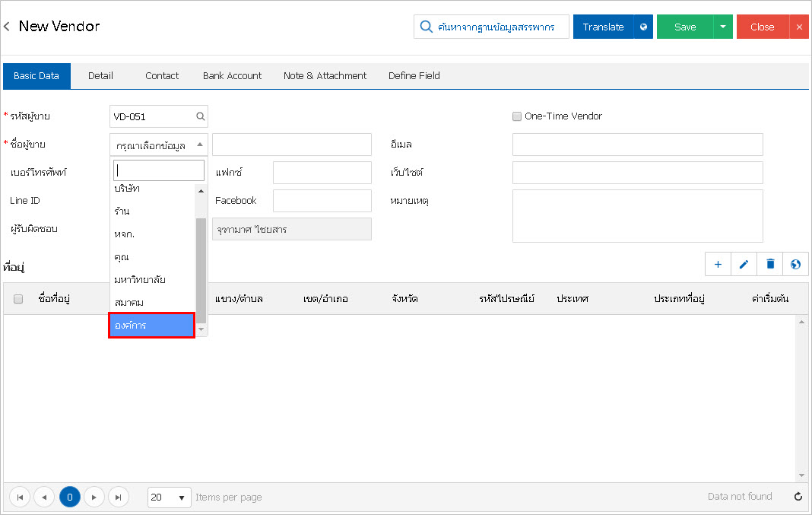This screenshot has width=812, height=515.
Task: Click the อีเมล input field
Action: pyautogui.click(x=637, y=145)
